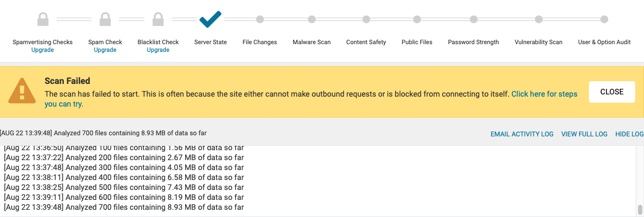
Task: View the full scan log
Action: pyautogui.click(x=585, y=134)
